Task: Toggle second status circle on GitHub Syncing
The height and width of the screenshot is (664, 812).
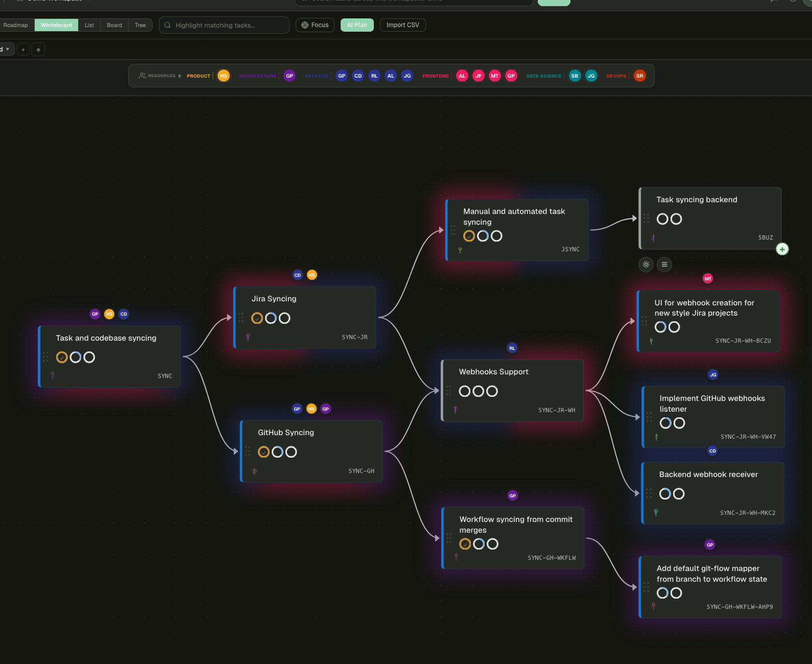Action: click(x=277, y=452)
